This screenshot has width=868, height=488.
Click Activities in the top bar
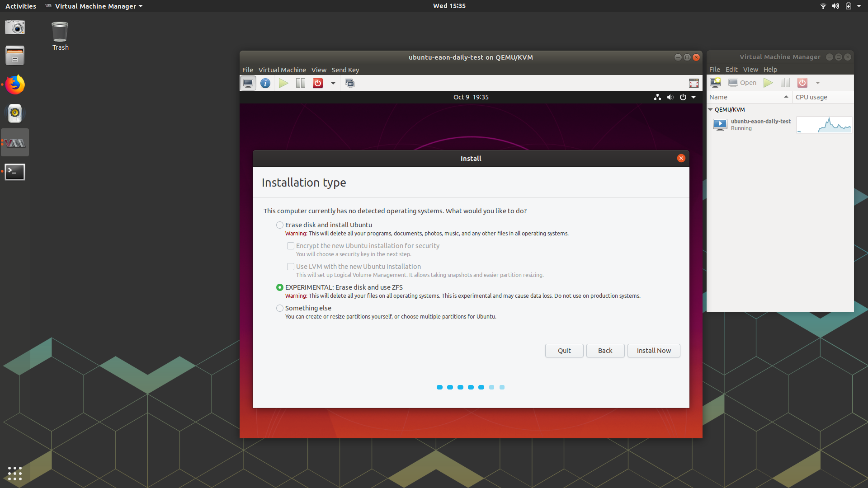click(x=21, y=6)
